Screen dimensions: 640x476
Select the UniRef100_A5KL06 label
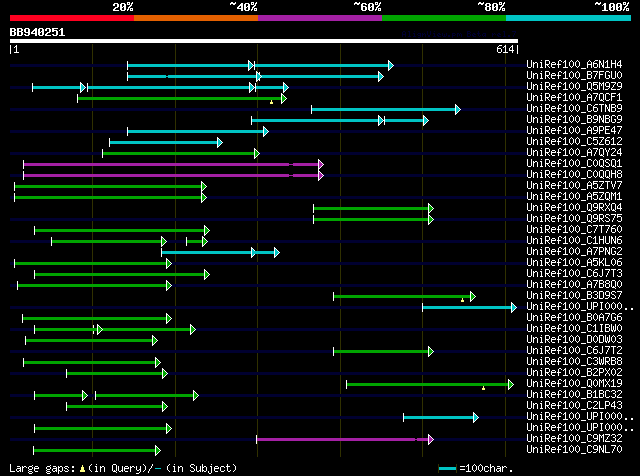[x=574, y=262]
